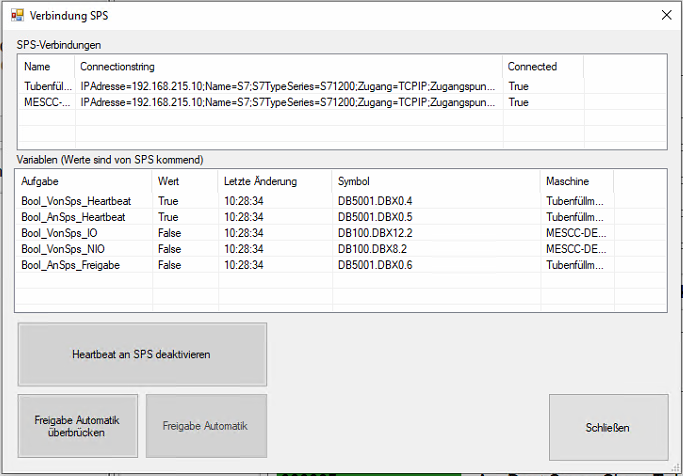683x476 pixels.
Task: Sort variables by Aufgabe column header
Action: pyautogui.click(x=84, y=181)
